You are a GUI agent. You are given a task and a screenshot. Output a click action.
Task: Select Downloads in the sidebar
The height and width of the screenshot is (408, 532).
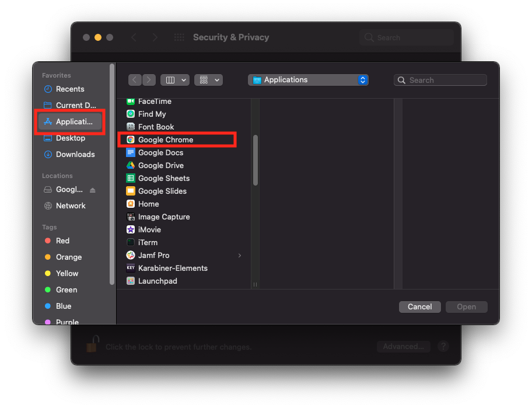pyautogui.click(x=70, y=155)
